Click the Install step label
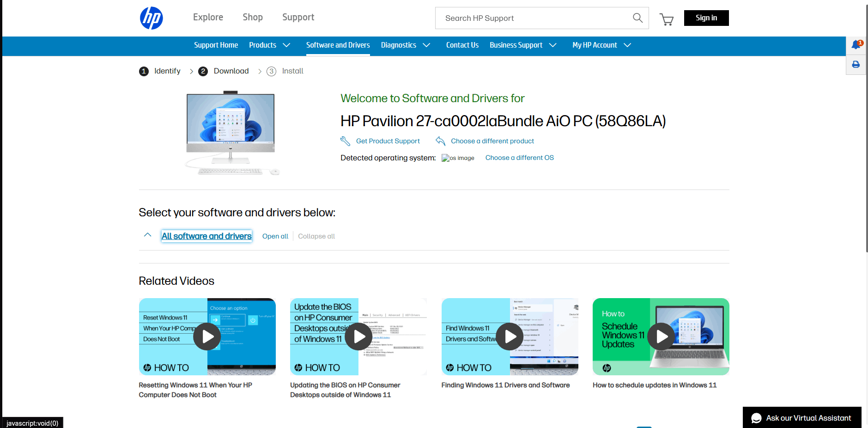Image resolution: width=868 pixels, height=428 pixels. [x=293, y=71]
